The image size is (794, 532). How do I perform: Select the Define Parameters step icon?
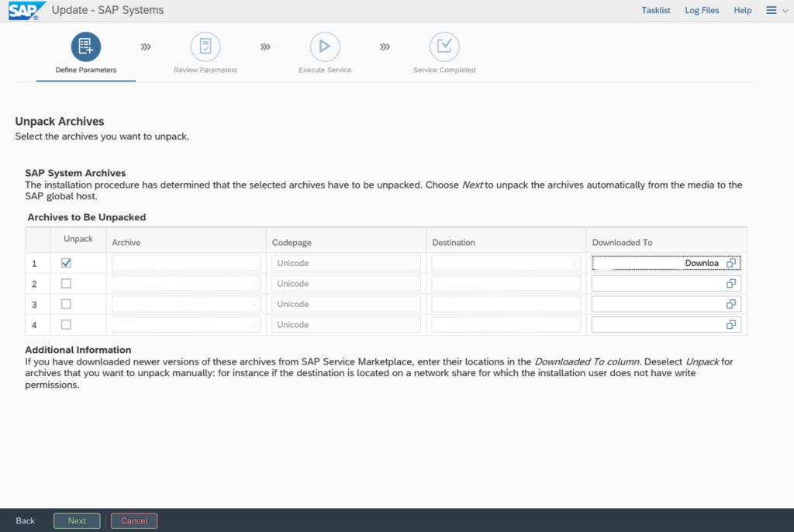point(85,47)
